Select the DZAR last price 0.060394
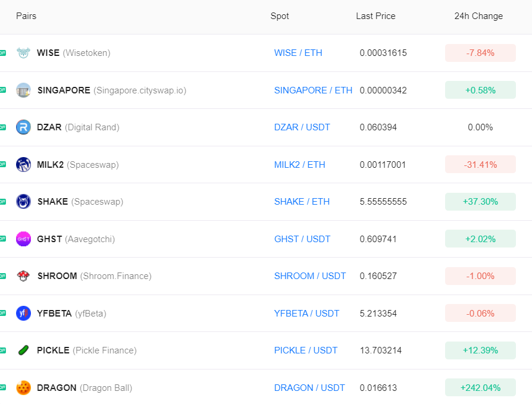The width and height of the screenshot is (532, 404). [x=378, y=127]
